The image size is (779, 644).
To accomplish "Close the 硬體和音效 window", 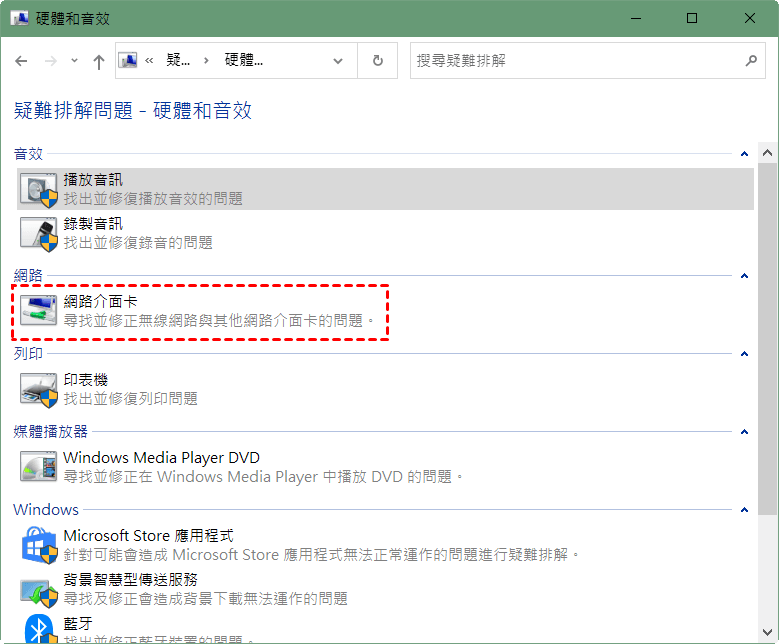I will click(x=750, y=18).
